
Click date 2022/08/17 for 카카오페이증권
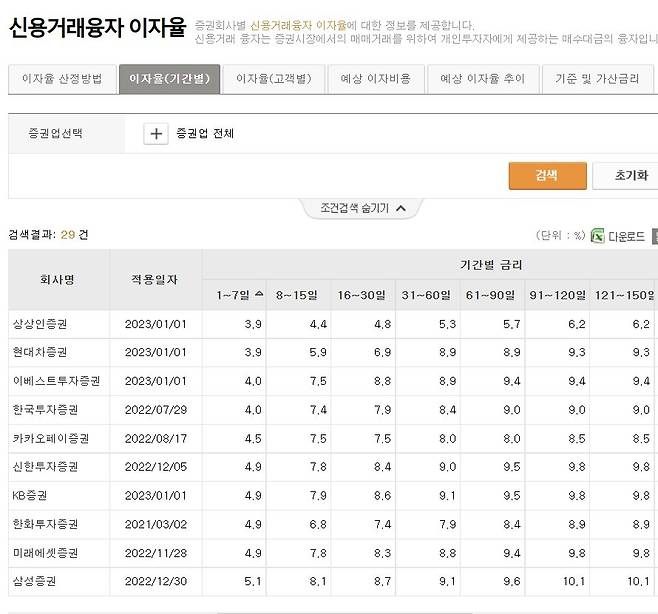[x=156, y=439]
